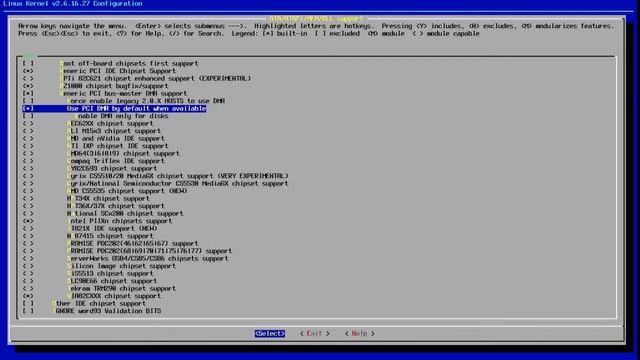This screenshot has height=360, width=640.
Task: Select NS87415 chipset support entry
Action: click(x=88, y=236)
